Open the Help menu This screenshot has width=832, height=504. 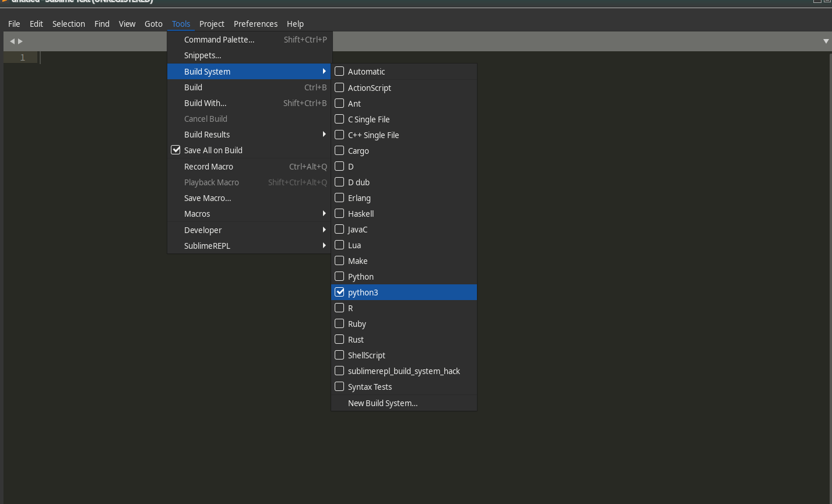pyautogui.click(x=295, y=24)
